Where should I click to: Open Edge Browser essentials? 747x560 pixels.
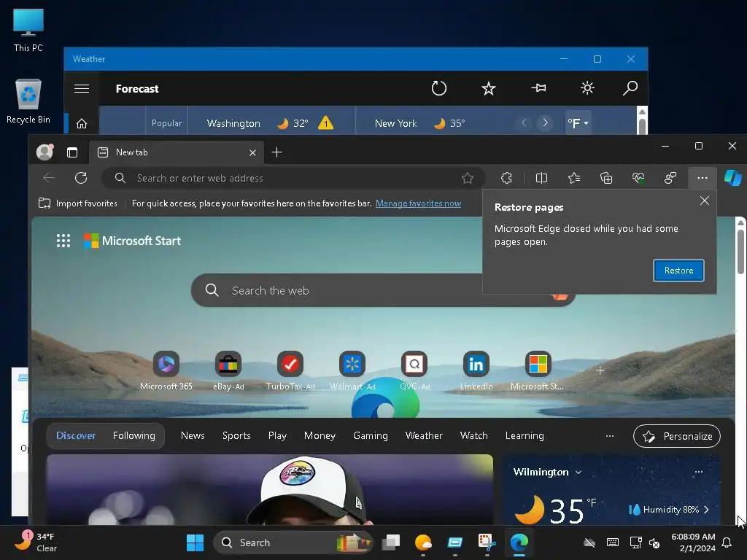point(638,178)
